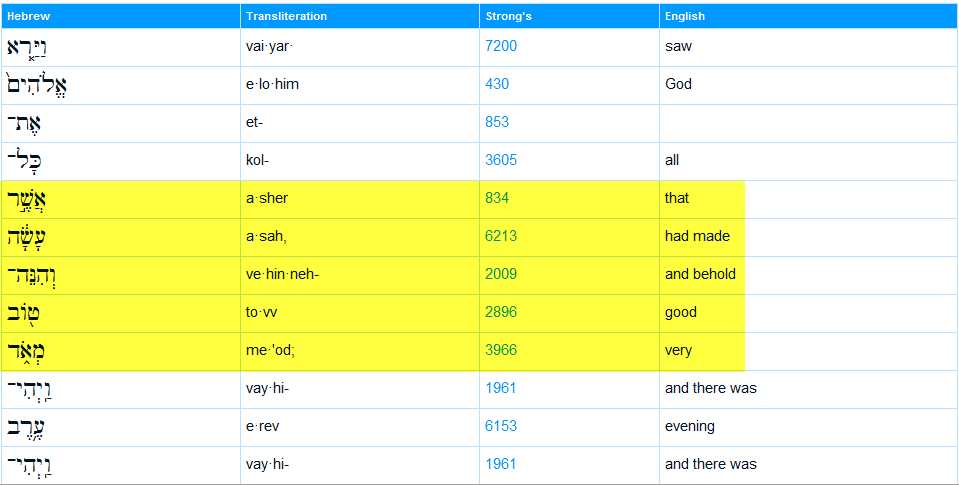The width and height of the screenshot is (959, 485).
Task: Click Strong's 430 link for God
Action: (497, 84)
